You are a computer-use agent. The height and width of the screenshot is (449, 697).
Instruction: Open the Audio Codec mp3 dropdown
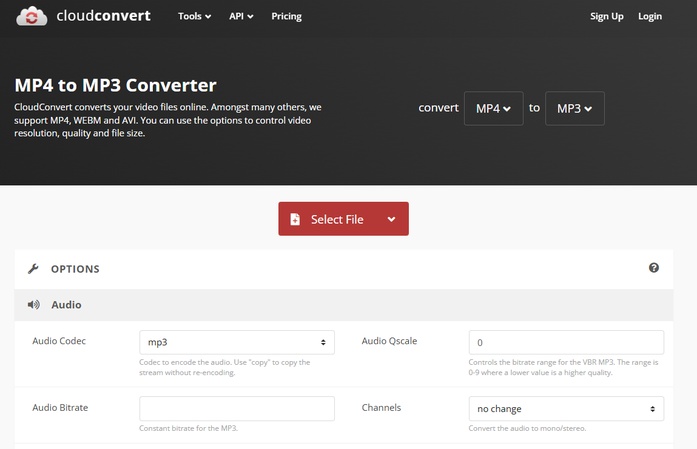tap(237, 342)
